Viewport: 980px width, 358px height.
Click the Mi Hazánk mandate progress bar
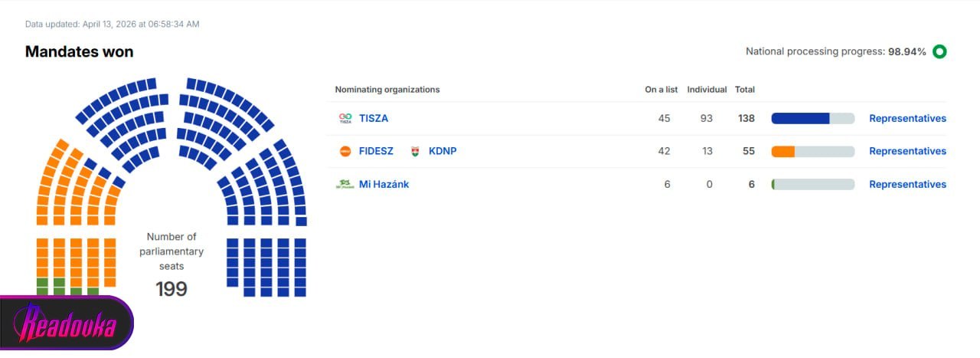pos(812,185)
